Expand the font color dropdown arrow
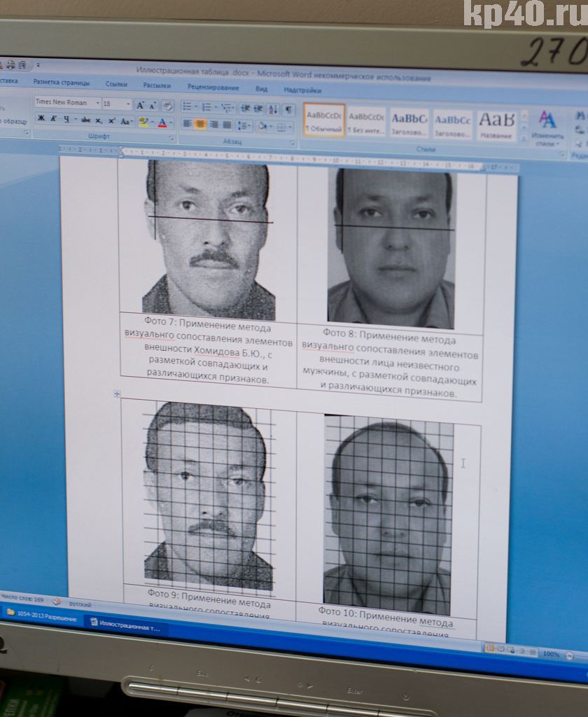This screenshot has height=717, width=588. pos(171,123)
